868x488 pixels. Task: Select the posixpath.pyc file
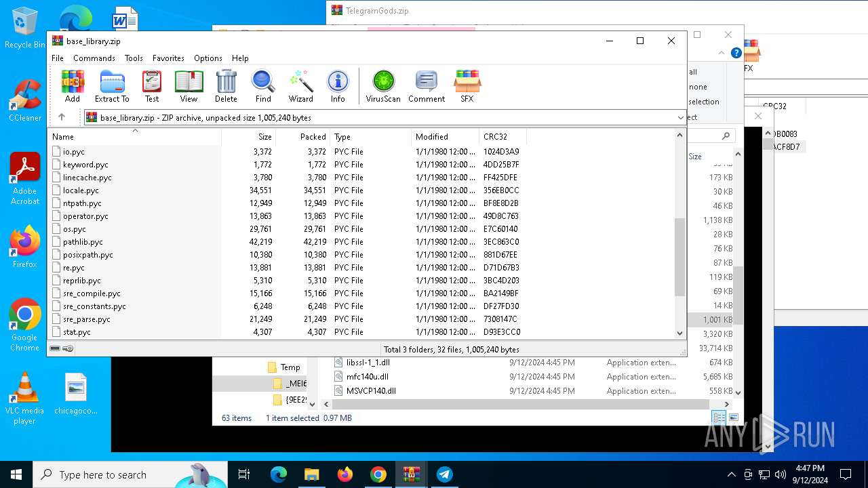pos(88,255)
